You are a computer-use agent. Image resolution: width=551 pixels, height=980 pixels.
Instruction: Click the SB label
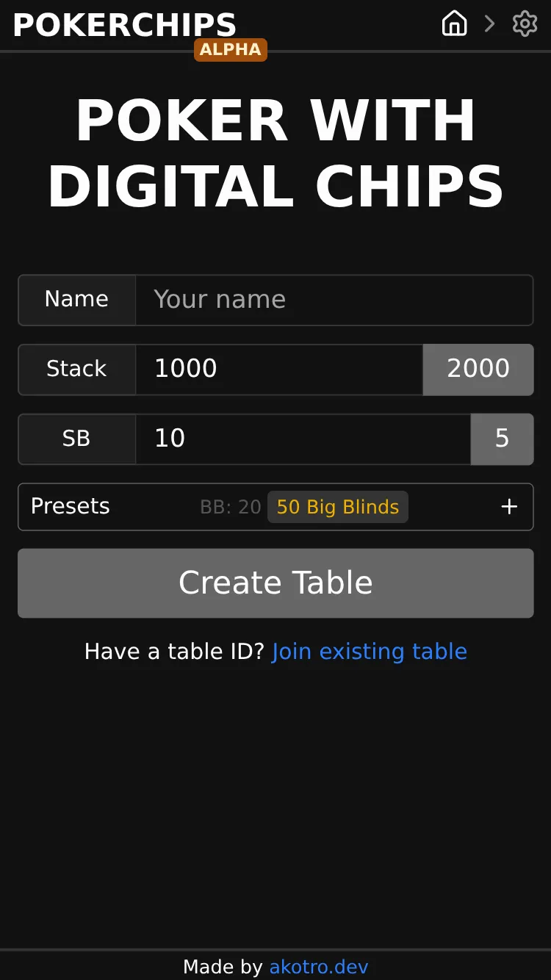coord(76,439)
